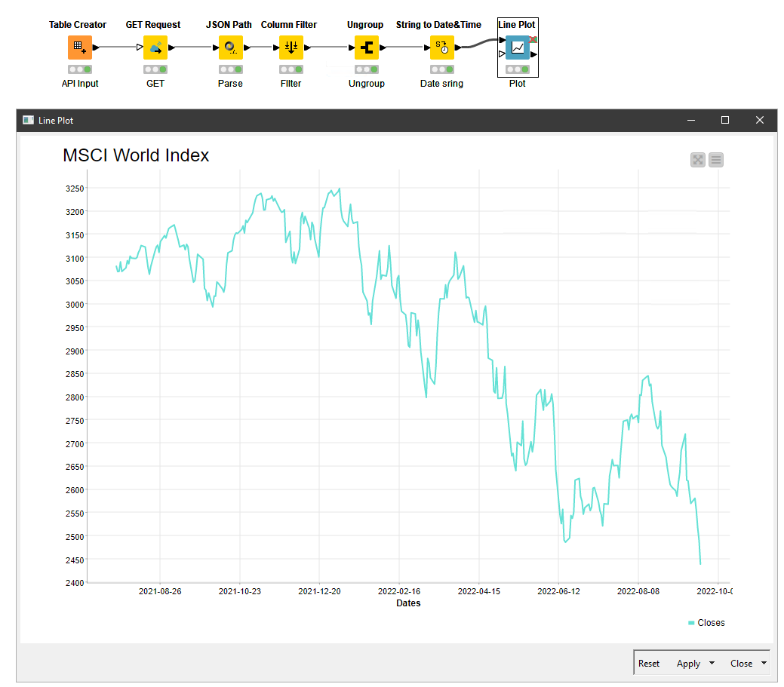This screenshot has width=784, height=687.
Task: Select the Column Filter node icon
Action: (x=291, y=48)
